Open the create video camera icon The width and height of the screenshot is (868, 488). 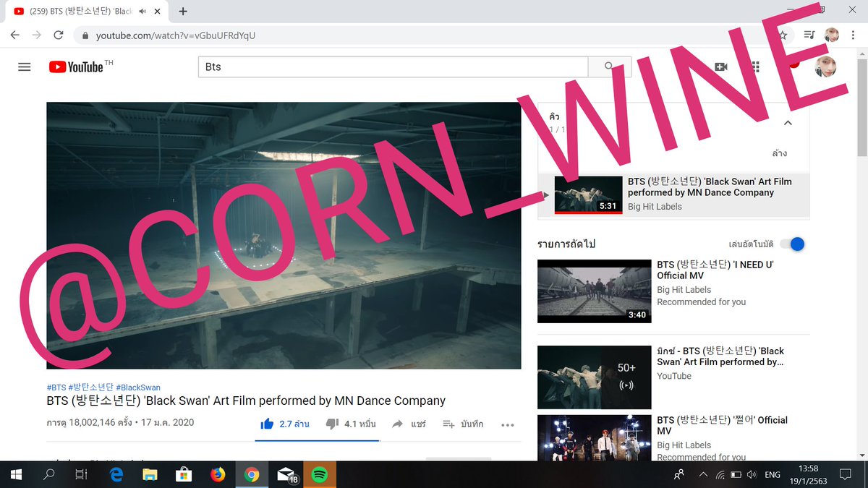[x=720, y=67]
